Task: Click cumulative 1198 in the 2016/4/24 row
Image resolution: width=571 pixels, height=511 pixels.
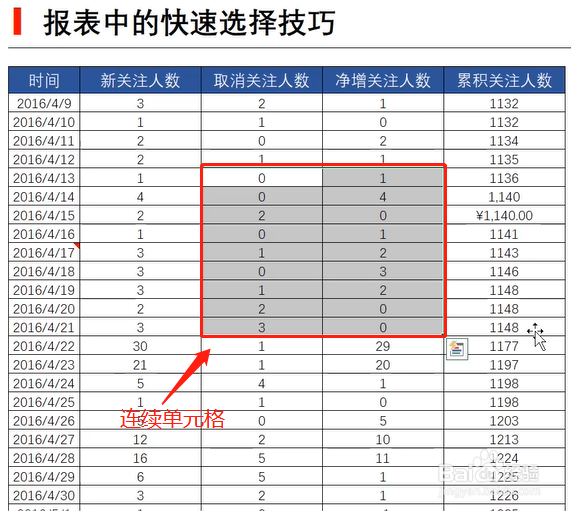Action: [504, 383]
